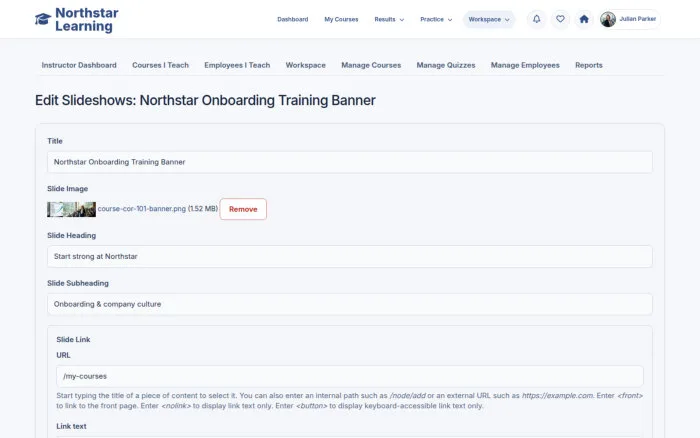Open the Workspace tab in instructor menu
Viewport: 700px width, 438px height.
pos(305,65)
